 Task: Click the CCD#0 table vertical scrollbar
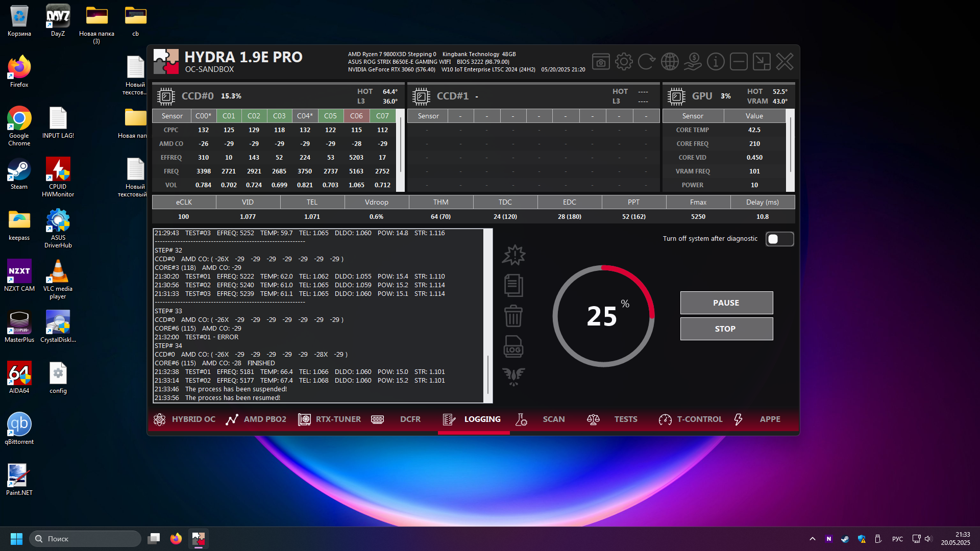[400, 150]
